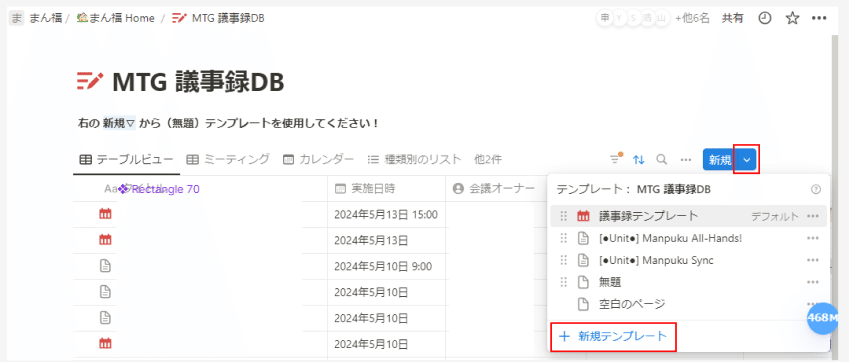This screenshot has height=362, width=849.
Task: Open options for Manpuku Sync template
Action: coord(812,260)
